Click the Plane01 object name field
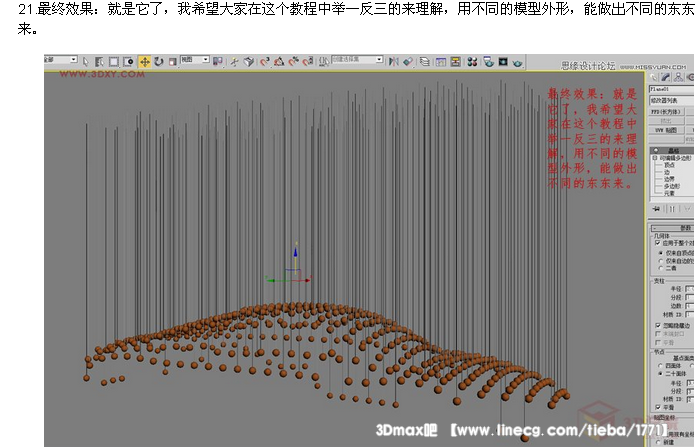Screen dimensions: 697x447 pyautogui.click(x=673, y=89)
